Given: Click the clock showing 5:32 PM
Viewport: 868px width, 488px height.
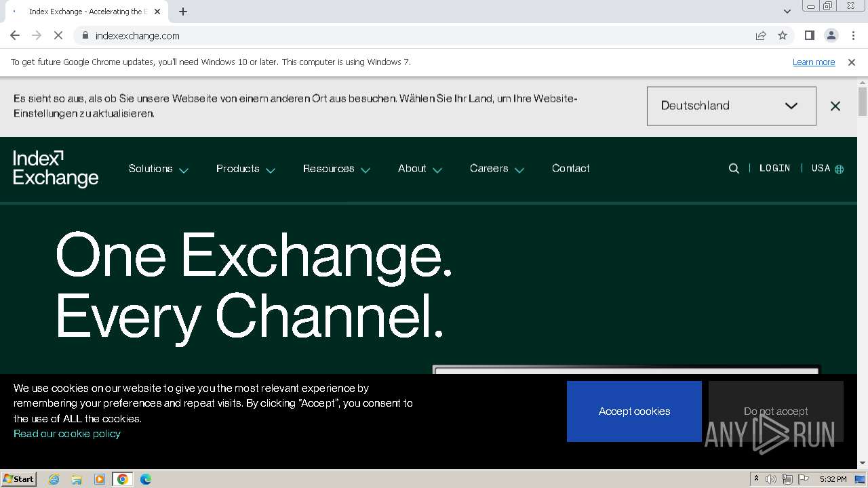Looking at the screenshot, I should 833,479.
